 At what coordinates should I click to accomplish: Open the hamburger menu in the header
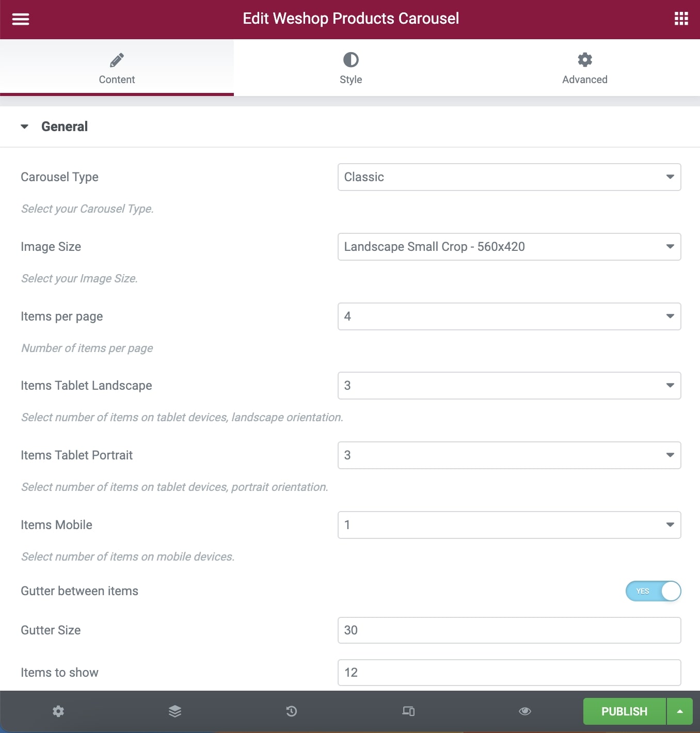21,19
